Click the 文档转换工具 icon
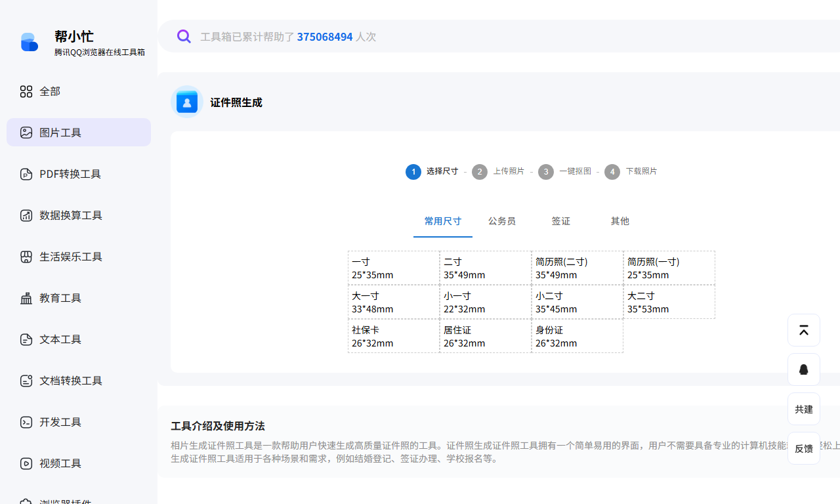 point(26,381)
